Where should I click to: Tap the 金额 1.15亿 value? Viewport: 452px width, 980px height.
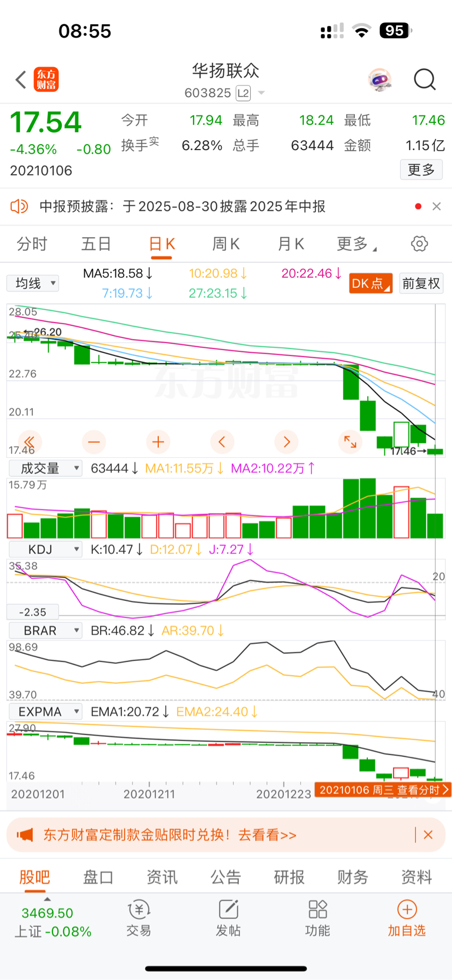pyautogui.click(x=425, y=145)
